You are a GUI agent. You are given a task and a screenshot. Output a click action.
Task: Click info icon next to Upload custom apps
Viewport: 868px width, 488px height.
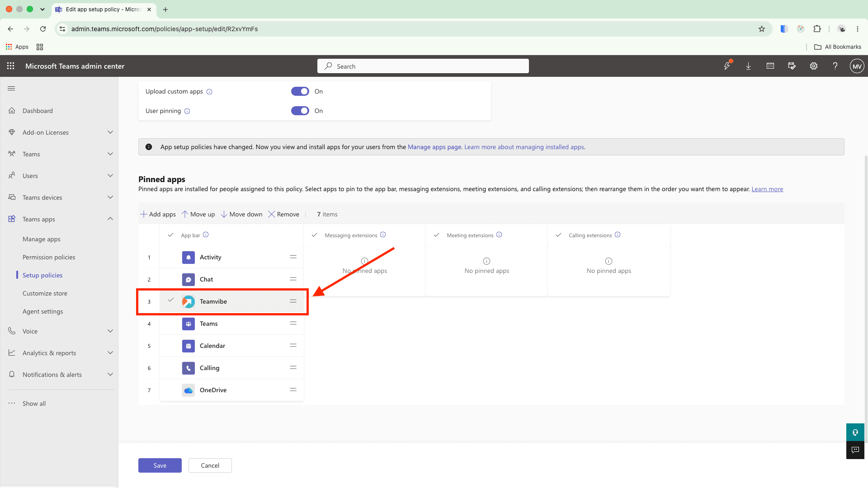coord(209,92)
